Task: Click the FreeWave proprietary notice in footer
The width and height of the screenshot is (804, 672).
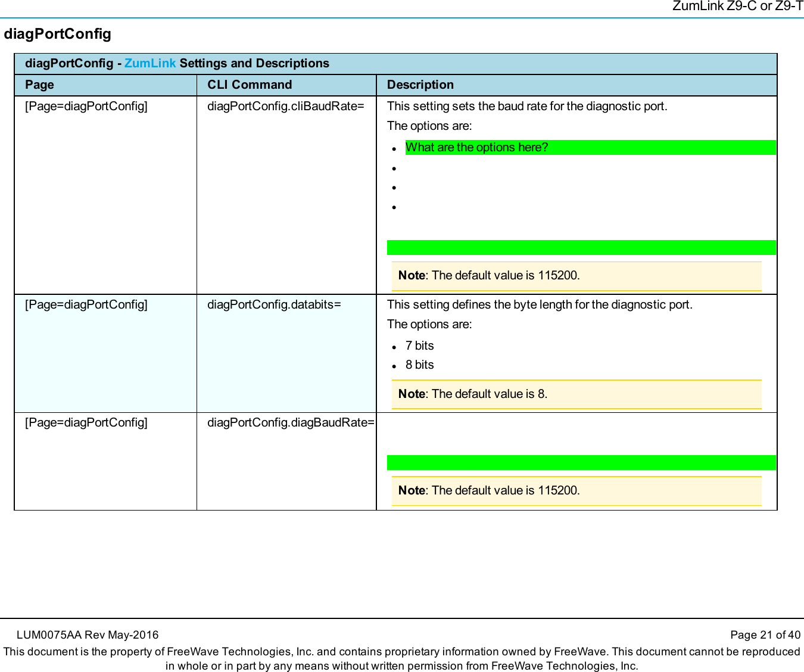Action: (x=402, y=659)
